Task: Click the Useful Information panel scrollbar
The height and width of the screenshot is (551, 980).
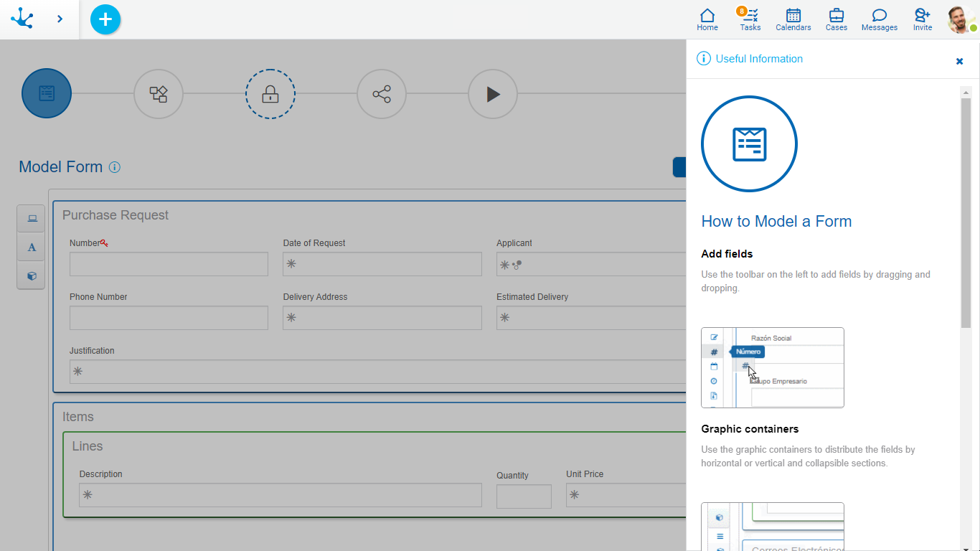Action: click(x=966, y=212)
